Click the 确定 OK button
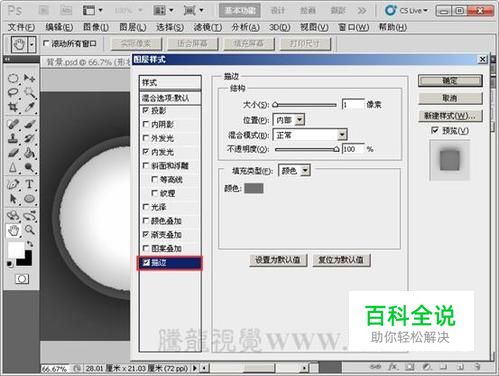The image size is (499, 376). 450,81
